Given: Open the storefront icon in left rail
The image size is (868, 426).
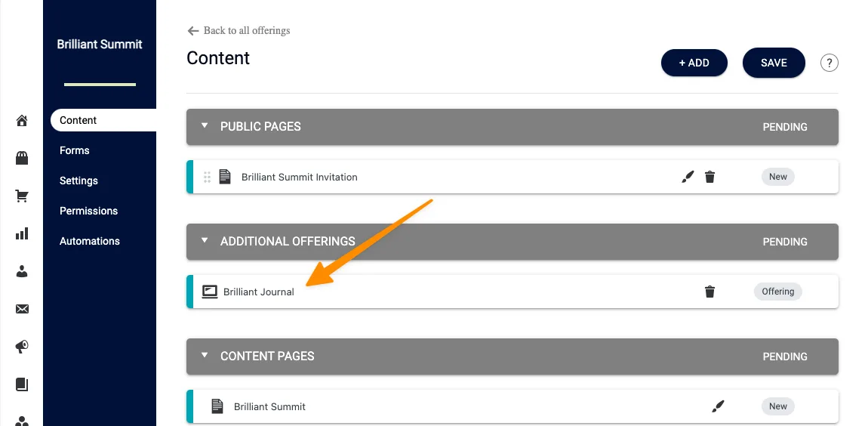Looking at the screenshot, I should (x=22, y=158).
